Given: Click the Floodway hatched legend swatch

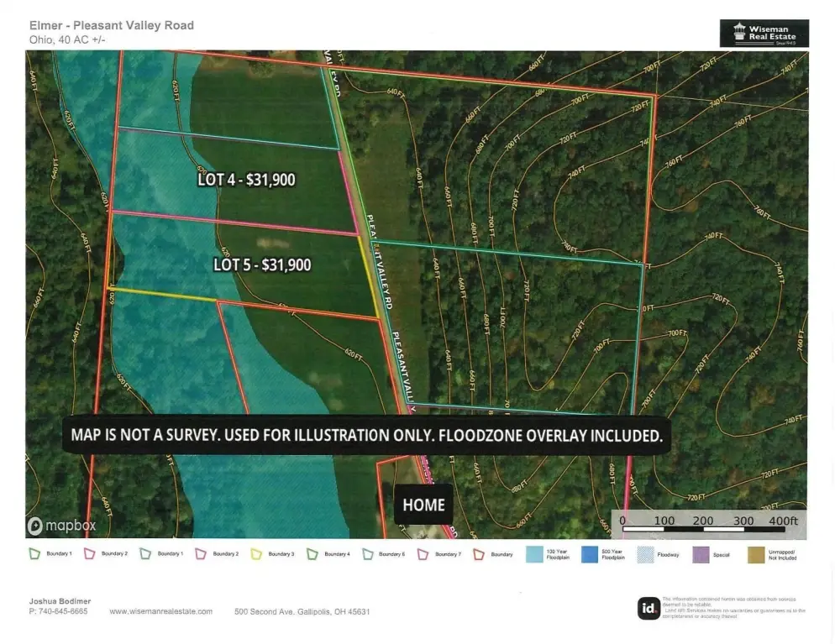Looking at the screenshot, I should (x=645, y=554).
